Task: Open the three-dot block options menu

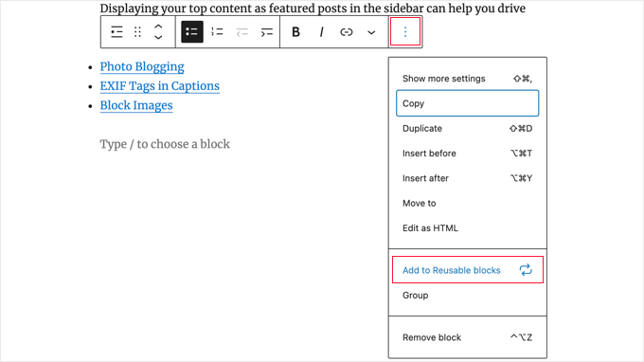Action: coord(405,31)
